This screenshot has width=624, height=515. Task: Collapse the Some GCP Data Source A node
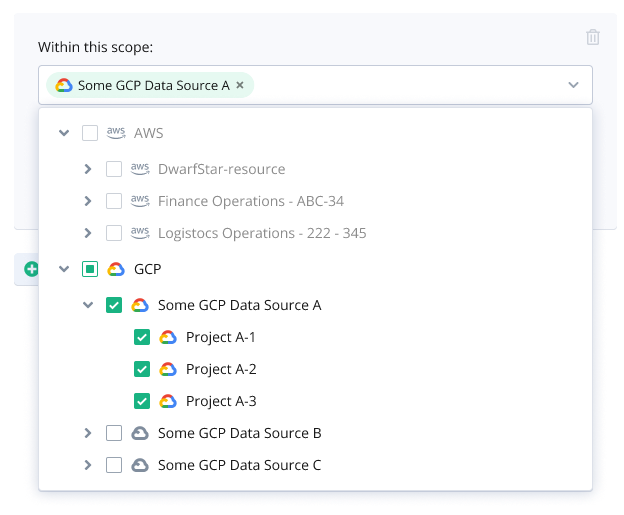click(x=88, y=305)
